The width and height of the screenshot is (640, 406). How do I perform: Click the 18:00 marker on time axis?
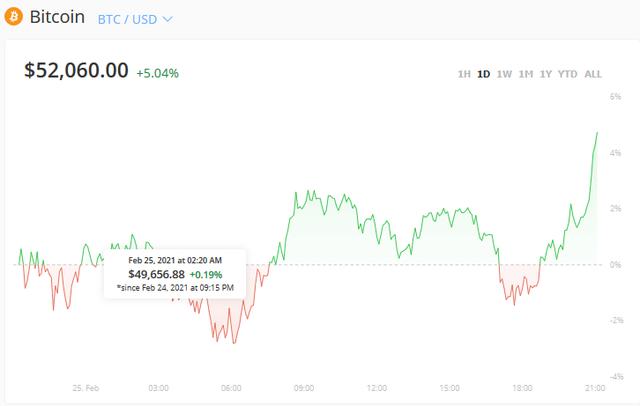pos(522,387)
